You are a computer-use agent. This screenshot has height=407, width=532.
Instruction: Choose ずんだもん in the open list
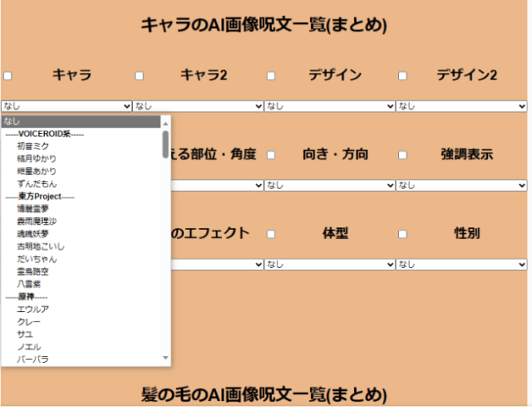point(37,183)
